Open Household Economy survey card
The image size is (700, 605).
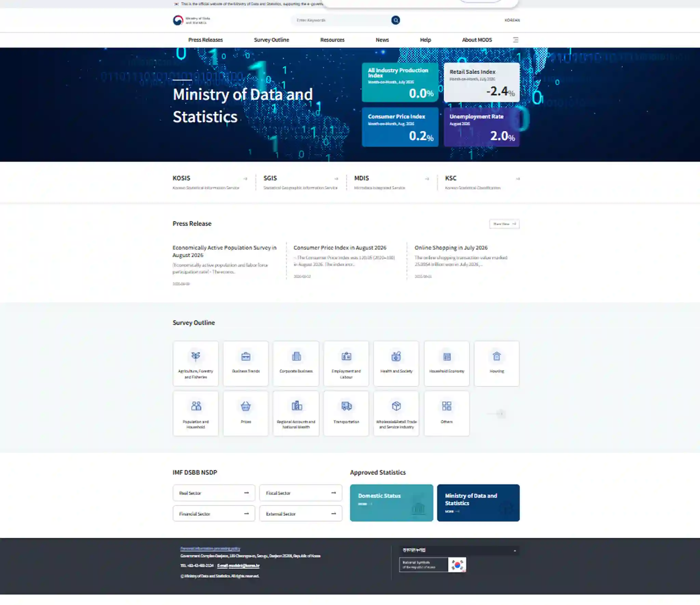coord(446,363)
